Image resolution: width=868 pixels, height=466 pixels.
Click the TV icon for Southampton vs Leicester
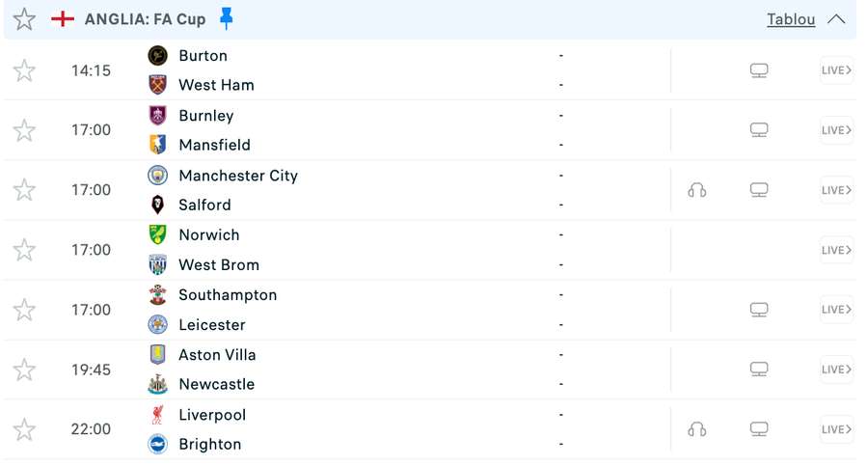click(x=759, y=310)
